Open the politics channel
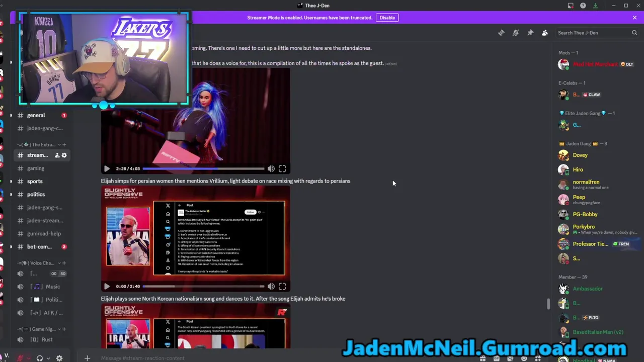The width and height of the screenshot is (644, 362). click(41, 195)
